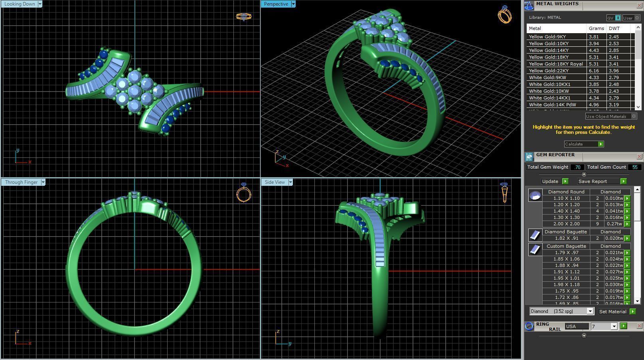
Task: Click green arrow for 1.79 X .97 baguette
Action: coord(627,253)
